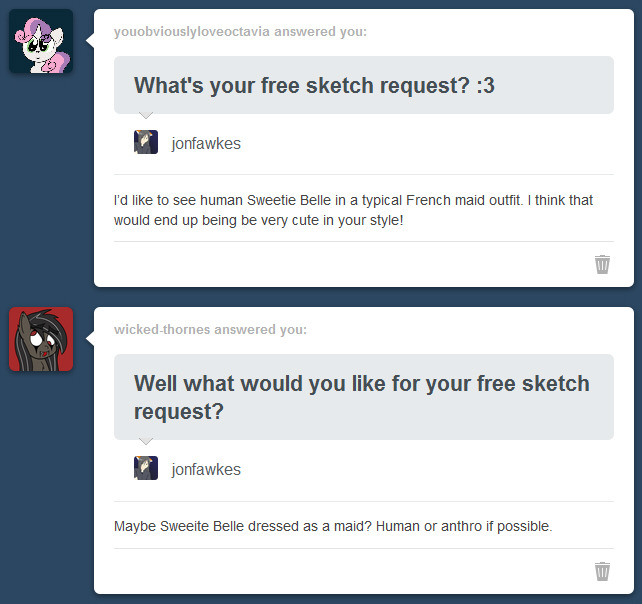Click the post notch beside wicked-thornes avatar

(x=90, y=339)
